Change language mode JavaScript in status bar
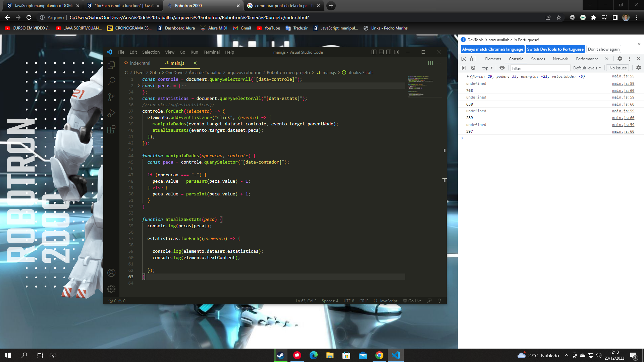This screenshot has width=644, height=362. click(x=388, y=301)
